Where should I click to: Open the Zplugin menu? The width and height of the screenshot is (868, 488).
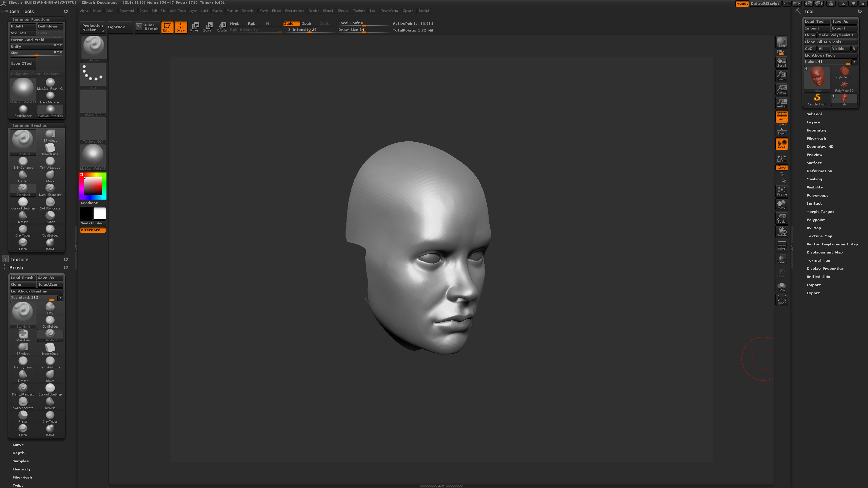pyautogui.click(x=408, y=11)
